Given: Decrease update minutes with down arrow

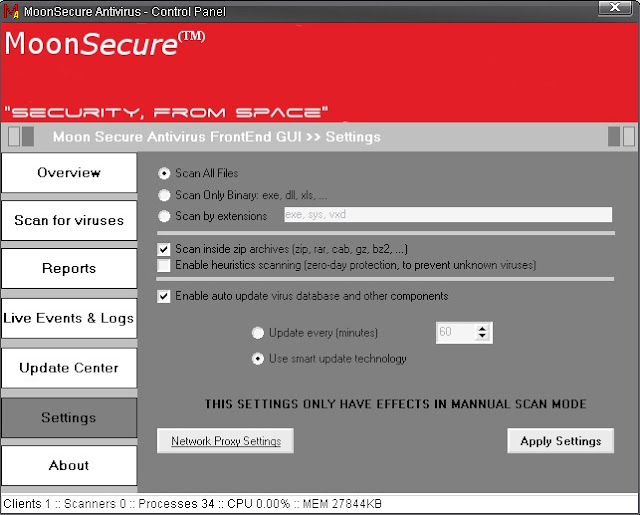Looking at the screenshot, I should coord(482,336).
